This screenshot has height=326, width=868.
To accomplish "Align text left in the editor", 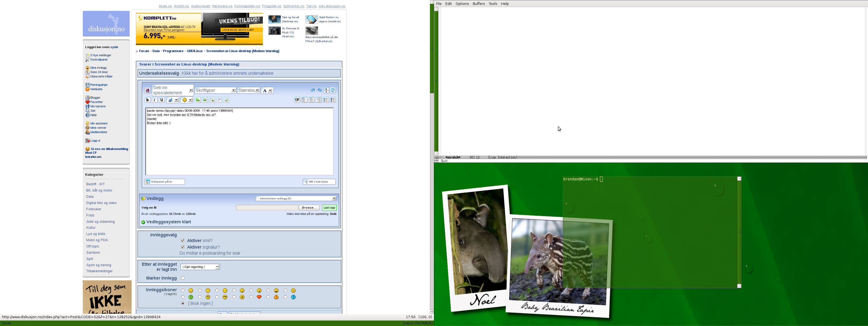I will (304, 100).
